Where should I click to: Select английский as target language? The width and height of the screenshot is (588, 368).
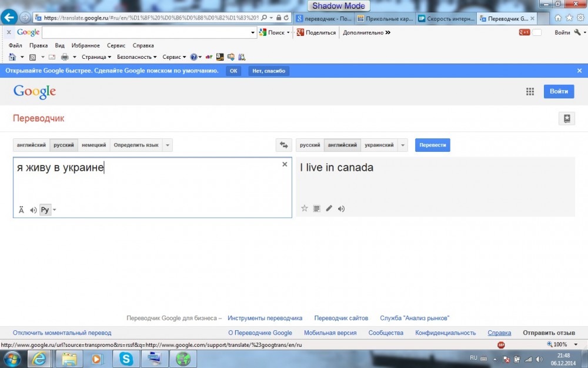(x=342, y=145)
